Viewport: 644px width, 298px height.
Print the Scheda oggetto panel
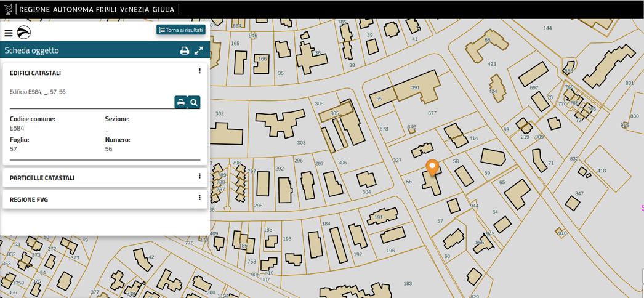[x=184, y=51]
